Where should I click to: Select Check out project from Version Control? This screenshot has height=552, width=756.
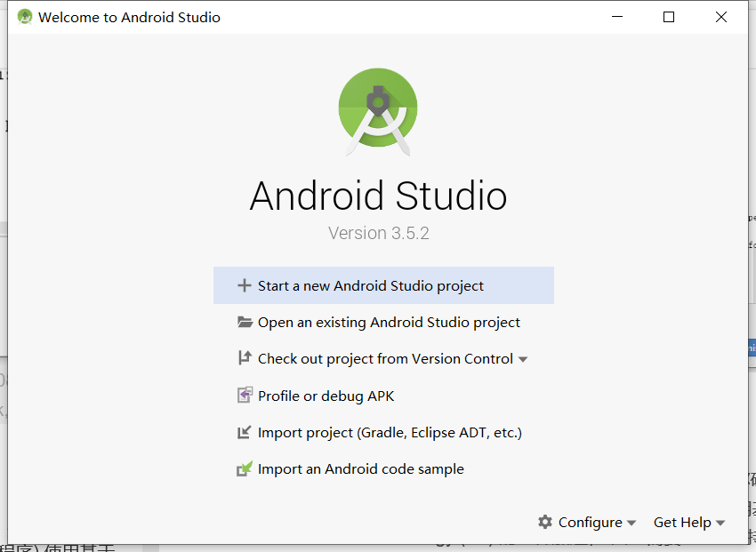pyautogui.click(x=383, y=359)
